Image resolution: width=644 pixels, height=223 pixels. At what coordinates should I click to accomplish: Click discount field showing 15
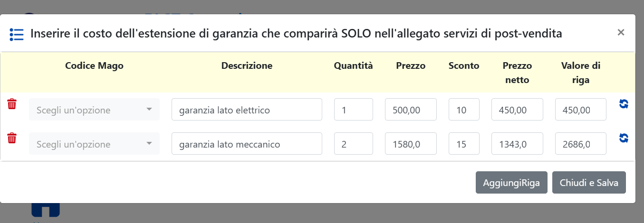pyautogui.click(x=464, y=144)
